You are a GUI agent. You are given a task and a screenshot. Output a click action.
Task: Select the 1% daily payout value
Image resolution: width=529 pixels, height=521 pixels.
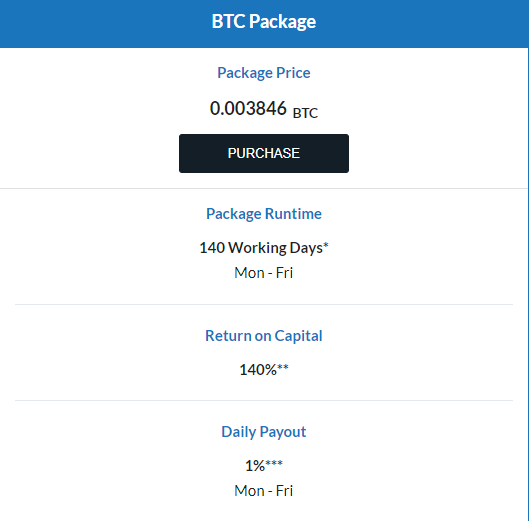(x=255, y=466)
